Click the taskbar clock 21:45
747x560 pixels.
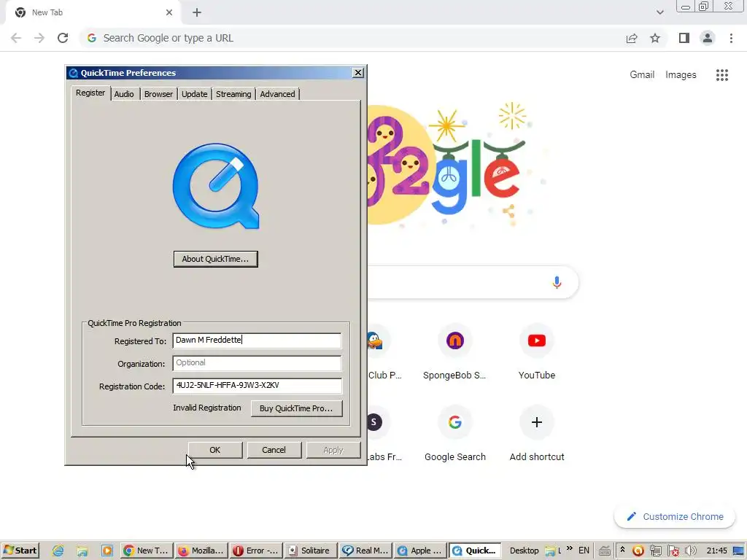[717, 551]
